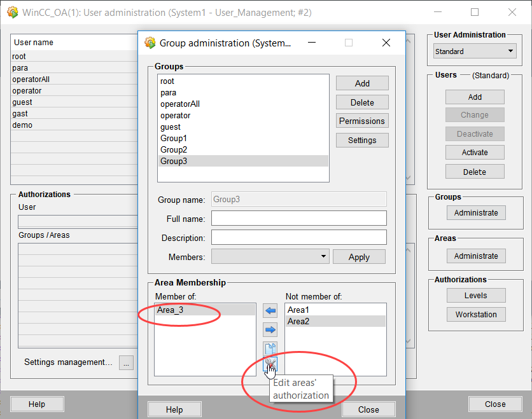Focus the Description text field

(298, 238)
